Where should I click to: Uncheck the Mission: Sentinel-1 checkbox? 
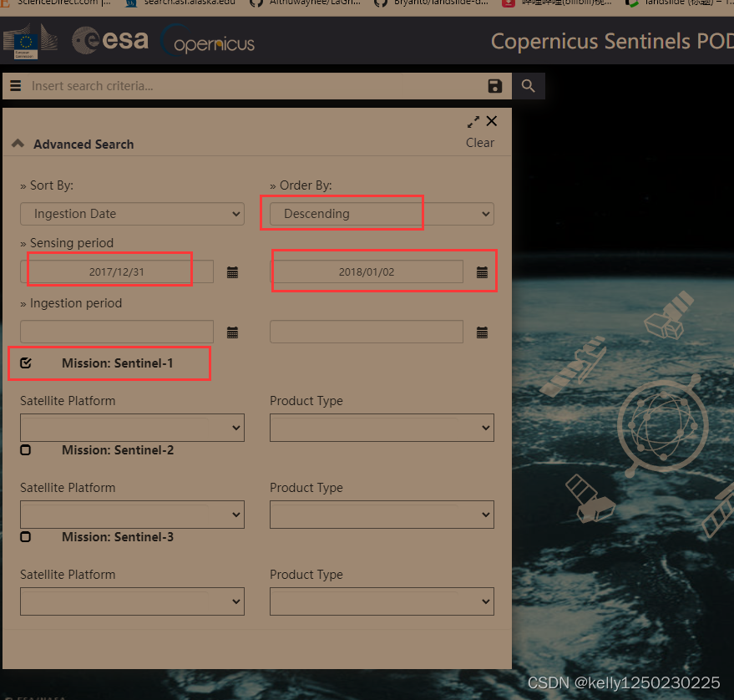[26, 363]
